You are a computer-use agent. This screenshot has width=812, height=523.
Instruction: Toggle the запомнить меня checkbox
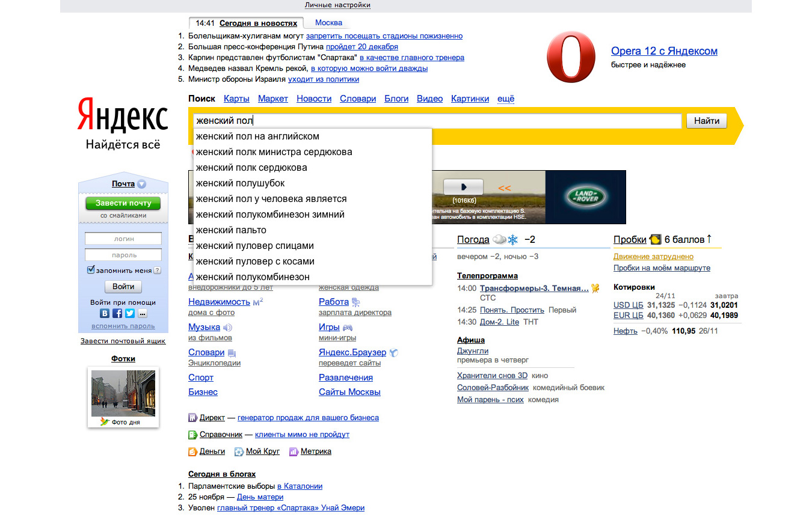pyautogui.click(x=91, y=270)
